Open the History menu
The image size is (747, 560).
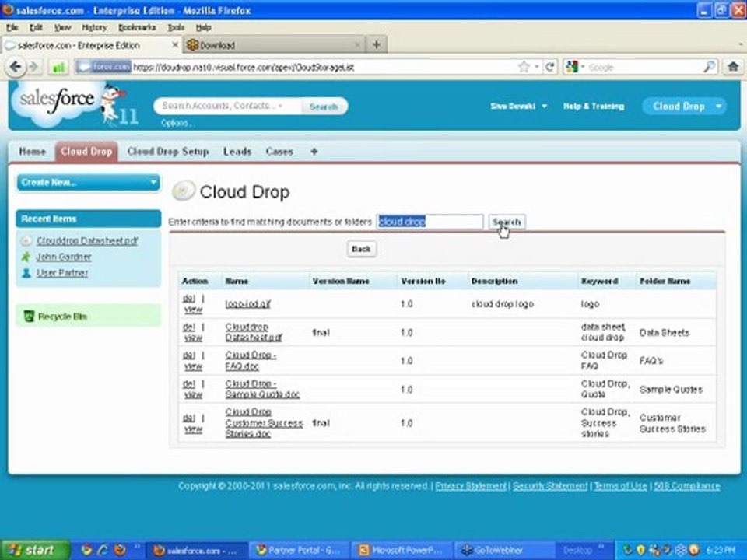(x=94, y=28)
